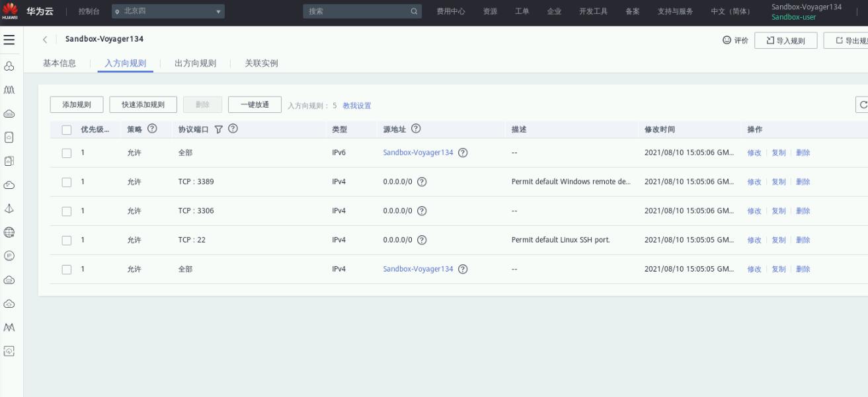
Task: Click help icon next to 协议端口 header
Action: [233, 129]
